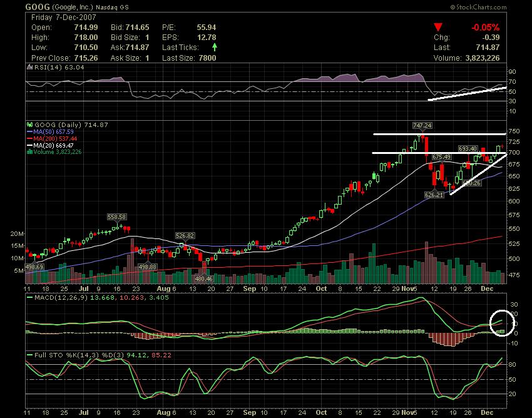Click the 498.88 price marker
The width and height of the screenshot is (532, 418).
pyautogui.click(x=147, y=267)
